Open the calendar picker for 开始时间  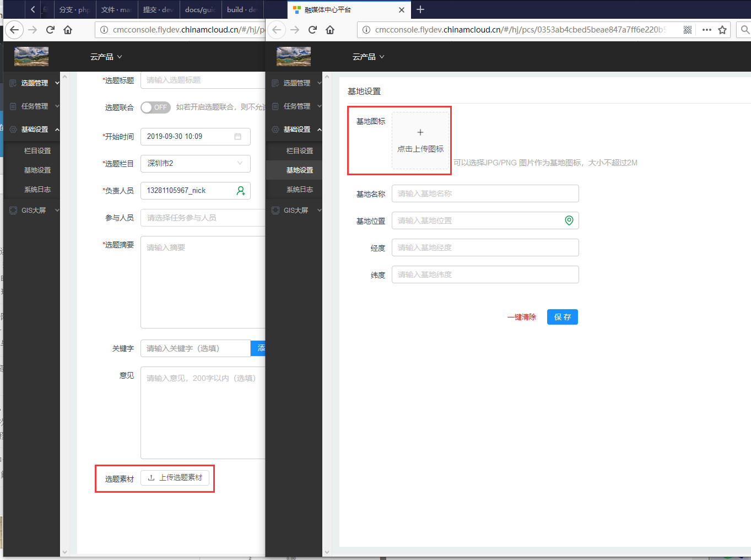[237, 137]
